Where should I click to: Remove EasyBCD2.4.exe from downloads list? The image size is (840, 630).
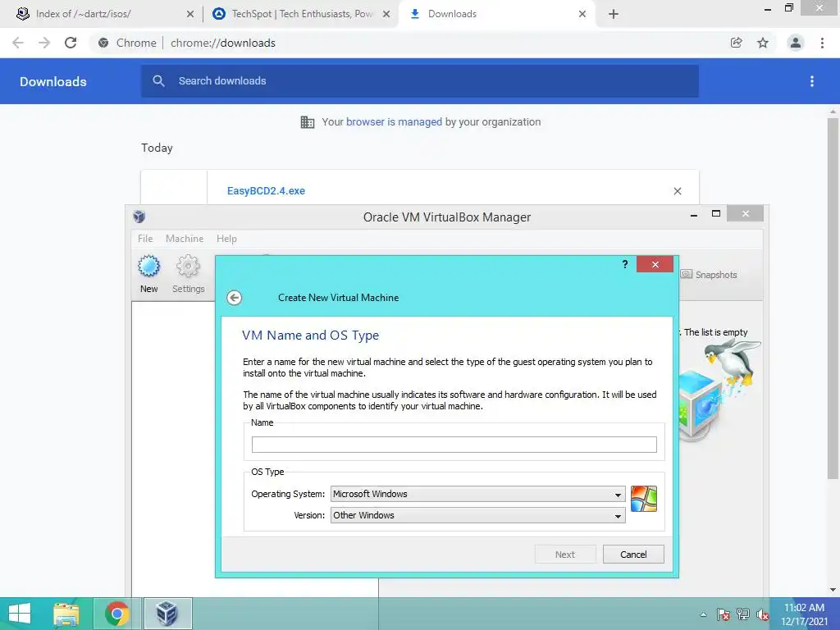point(677,191)
